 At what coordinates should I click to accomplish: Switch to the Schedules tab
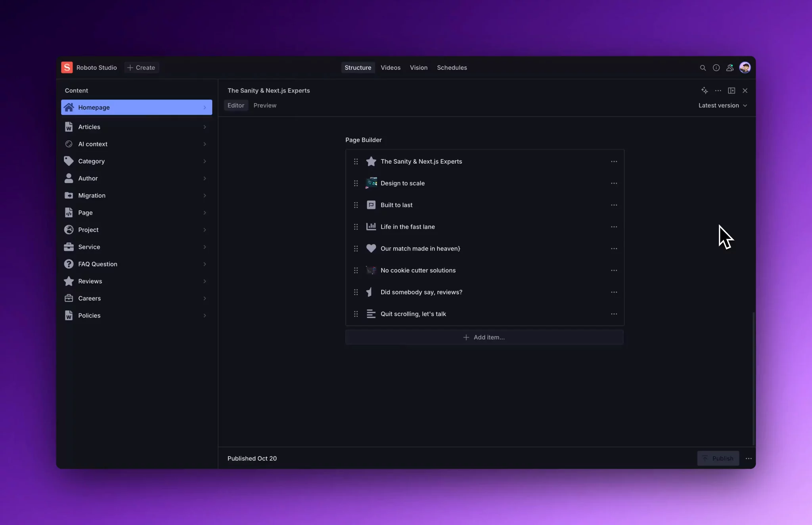point(452,68)
